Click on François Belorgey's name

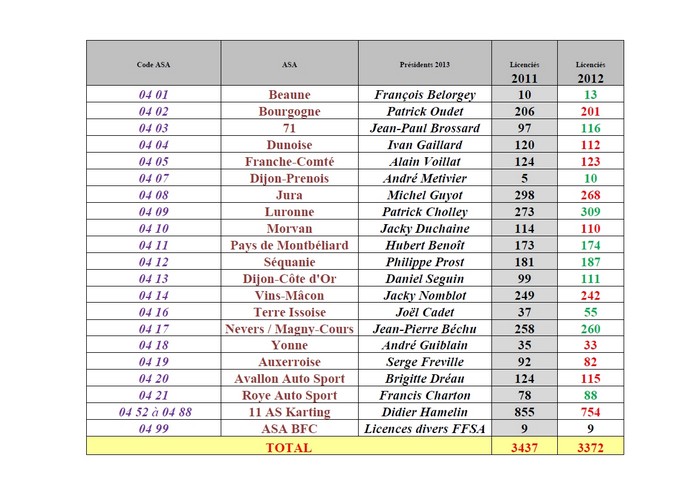coord(424,95)
